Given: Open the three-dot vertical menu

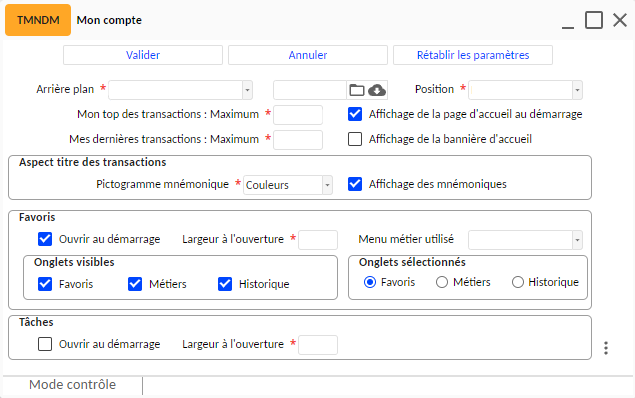Looking at the screenshot, I should click(x=606, y=348).
